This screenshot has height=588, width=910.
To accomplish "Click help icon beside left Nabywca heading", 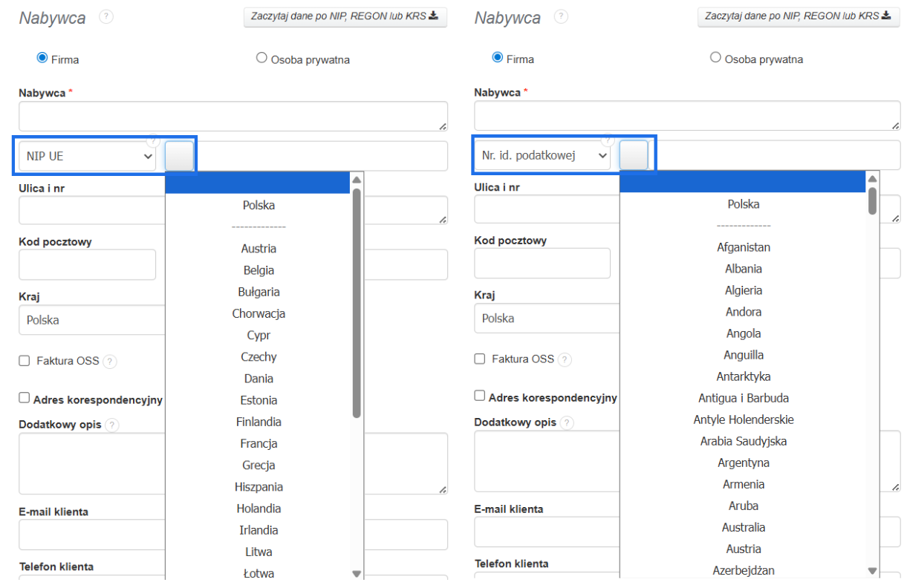I will (106, 16).
